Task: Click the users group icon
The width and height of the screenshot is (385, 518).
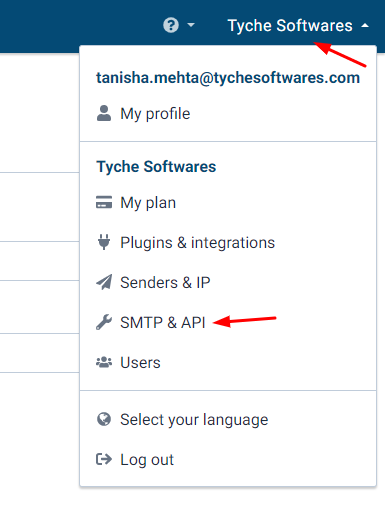Action: [104, 362]
